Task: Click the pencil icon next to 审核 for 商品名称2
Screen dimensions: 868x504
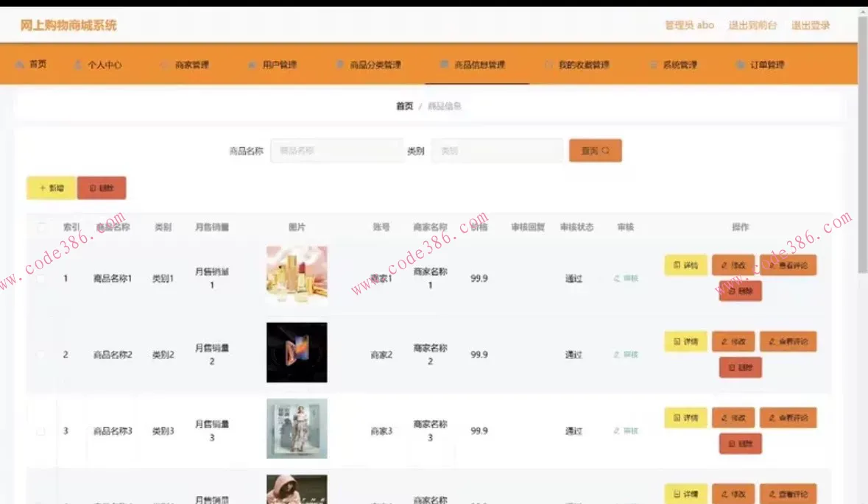Action: [617, 354]
